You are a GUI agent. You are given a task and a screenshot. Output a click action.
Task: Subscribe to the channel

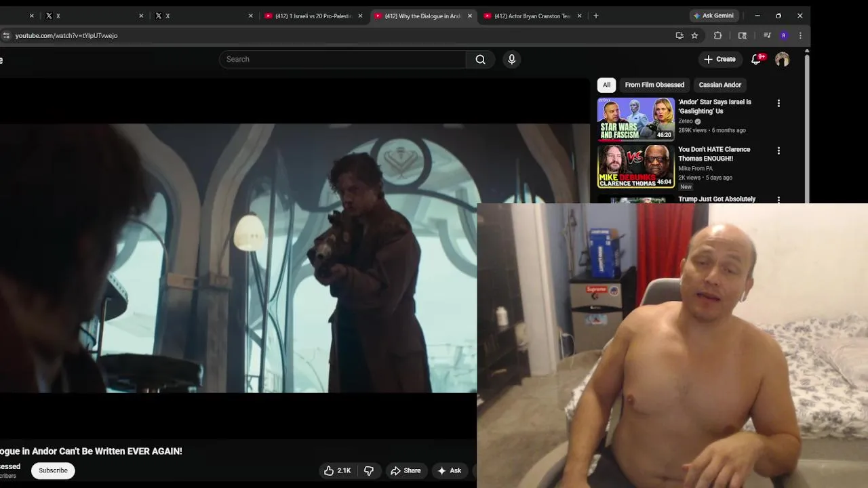point(53,470)
